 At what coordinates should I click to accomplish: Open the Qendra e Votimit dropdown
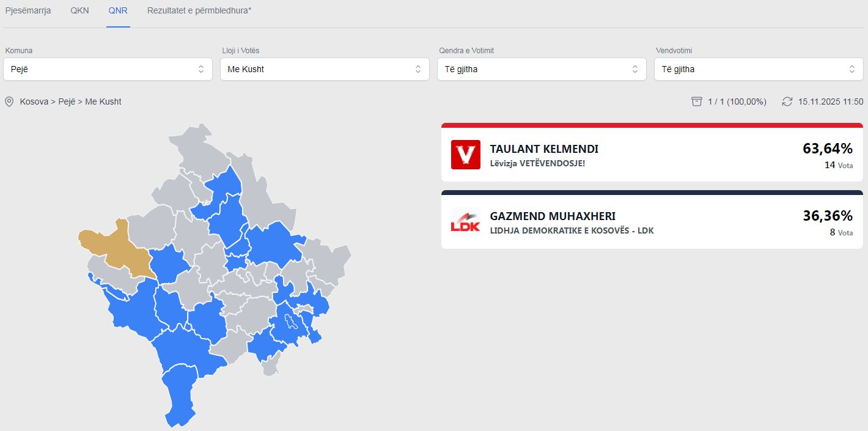coord(542,69)
